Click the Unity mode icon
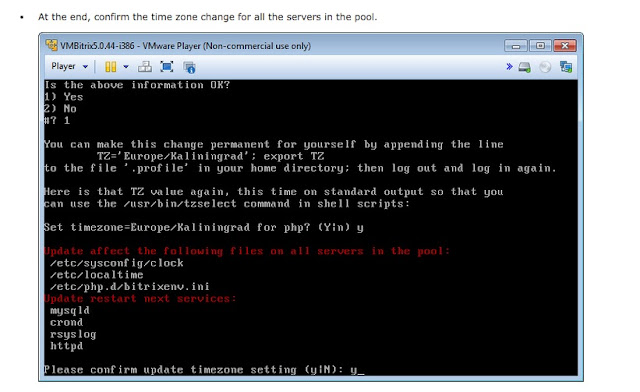Screen dimensions: 640x392 (x=189, y=67)
